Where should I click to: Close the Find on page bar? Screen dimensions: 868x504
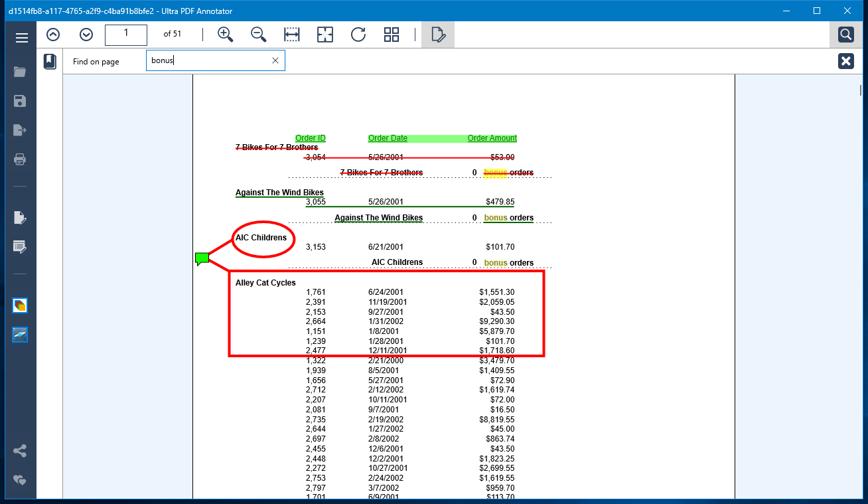[846, 61]
